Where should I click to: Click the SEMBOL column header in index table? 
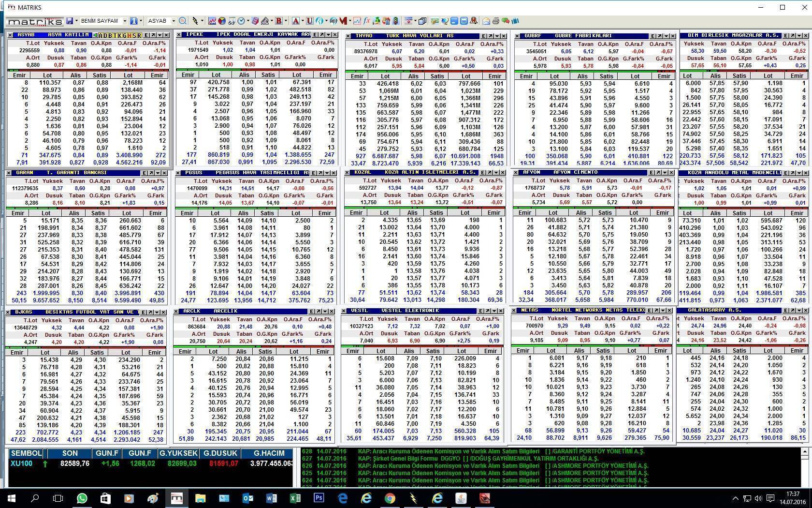pyautogui.click(x=26, y=453)
